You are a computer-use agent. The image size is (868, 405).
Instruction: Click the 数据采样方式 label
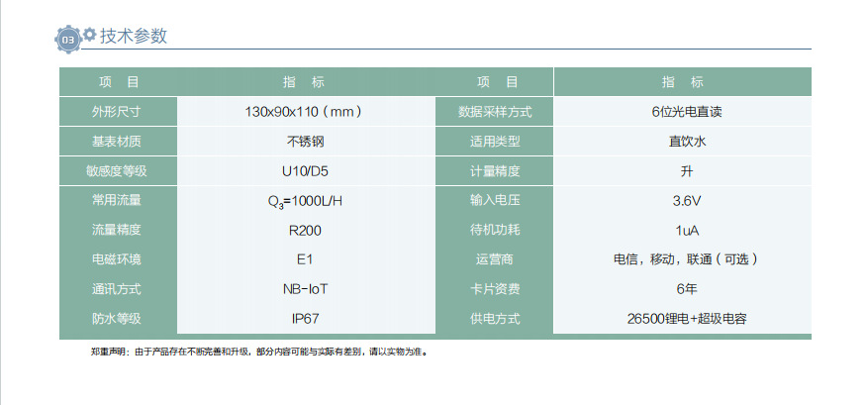point(495,112)
